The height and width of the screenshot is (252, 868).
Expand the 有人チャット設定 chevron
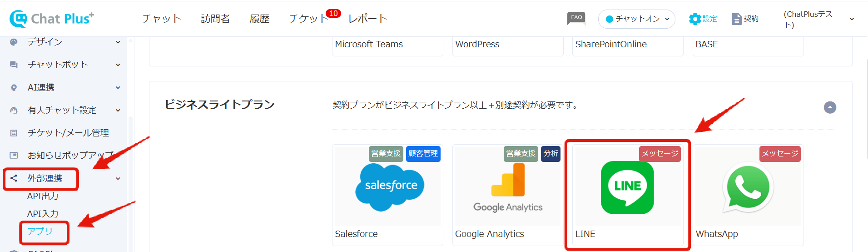tap(118, 110)
